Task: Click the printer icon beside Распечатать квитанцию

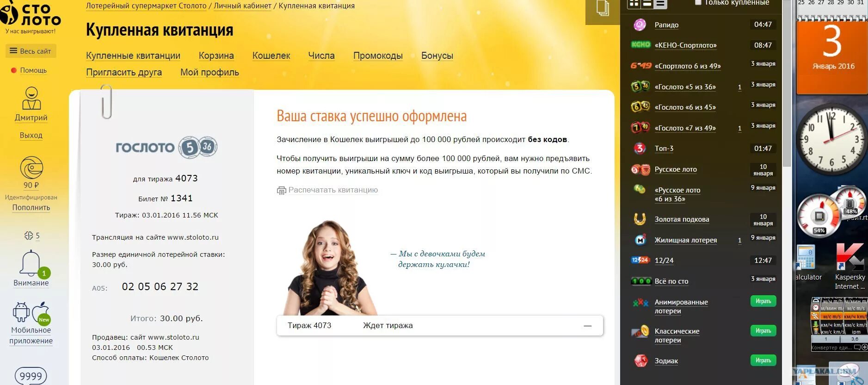Action: point(281,190)
